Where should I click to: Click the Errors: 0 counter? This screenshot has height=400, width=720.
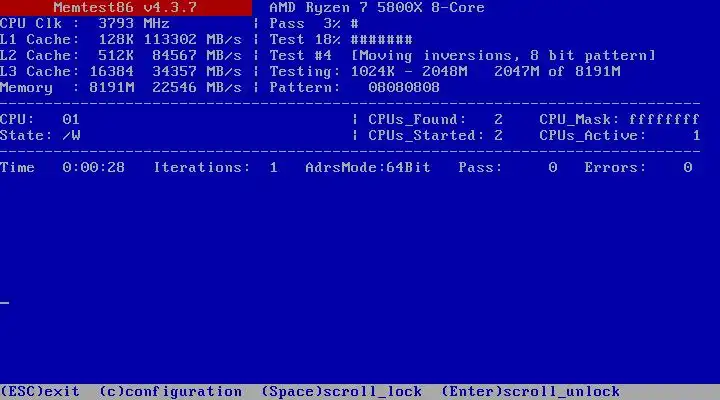(x=638, y=168)
